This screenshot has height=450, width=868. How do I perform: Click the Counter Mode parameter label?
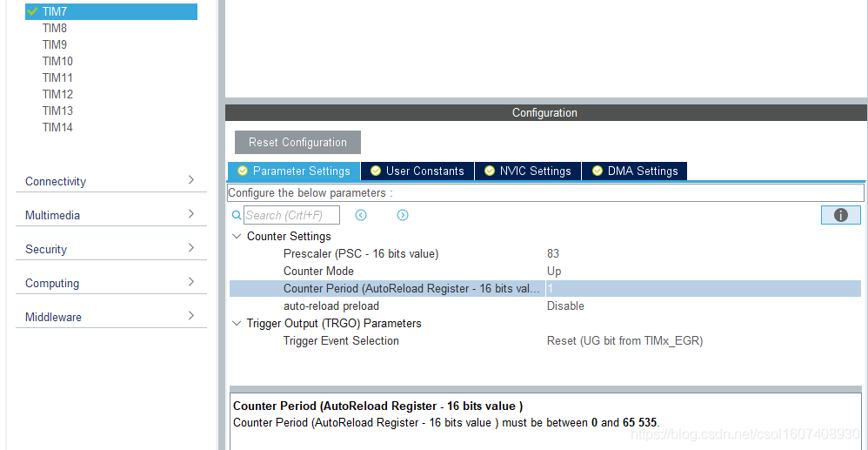coord(318,271)
